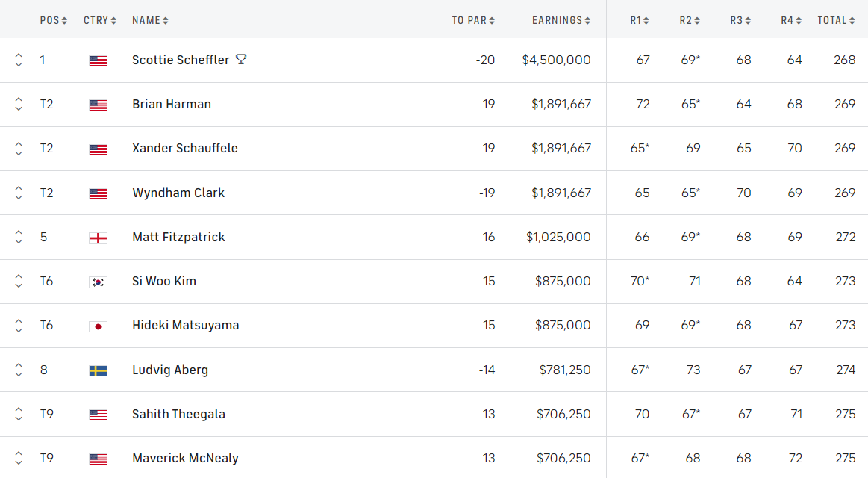Click the South Korea flag beside Si Woo Kim
868x478 pixels.
[98, 282]
